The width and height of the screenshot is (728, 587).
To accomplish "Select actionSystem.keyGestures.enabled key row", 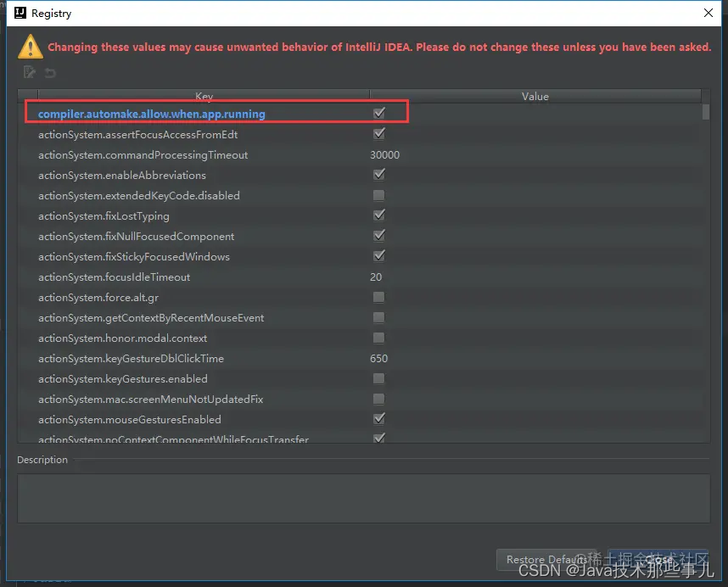I will (x=122, y=379).
